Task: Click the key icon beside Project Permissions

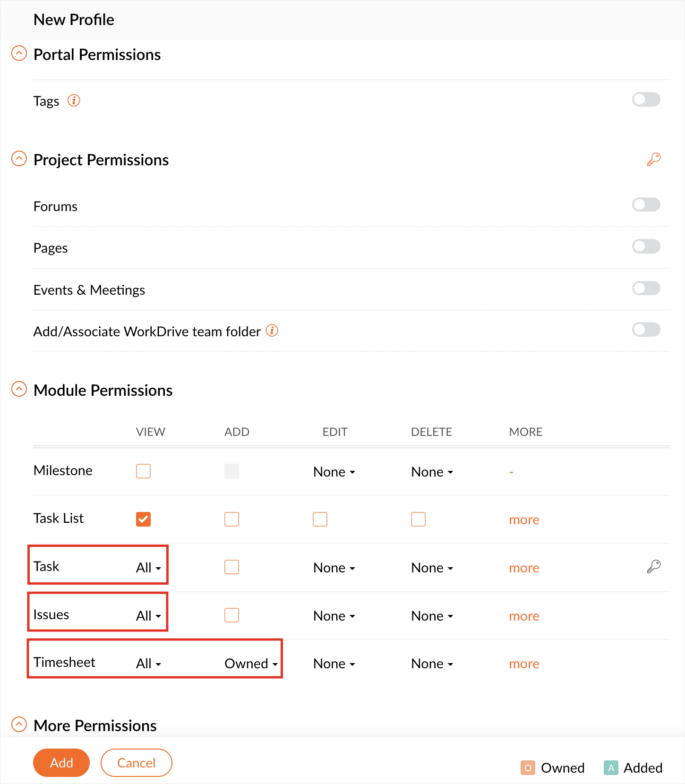Action: (653, 160)
